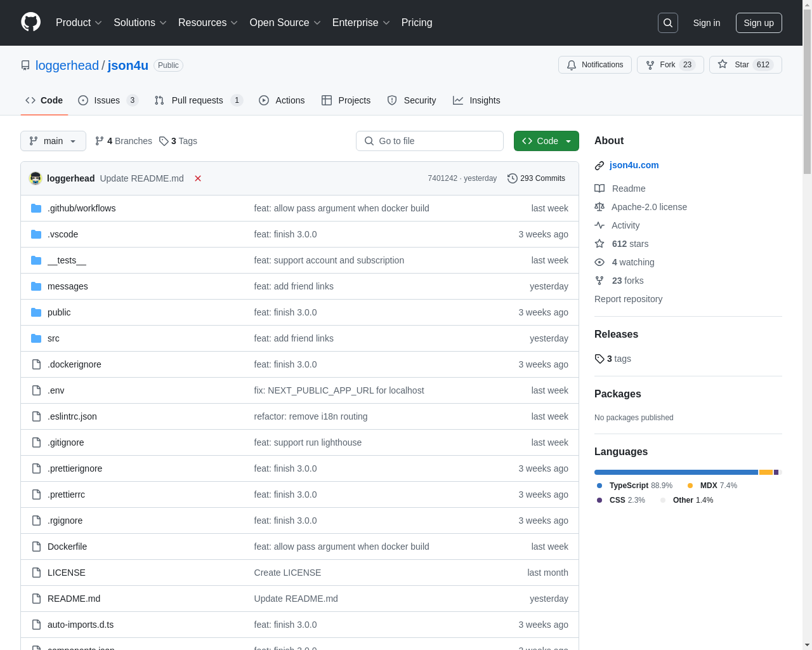
Task: Click the Sign up button
Action: 759,23
